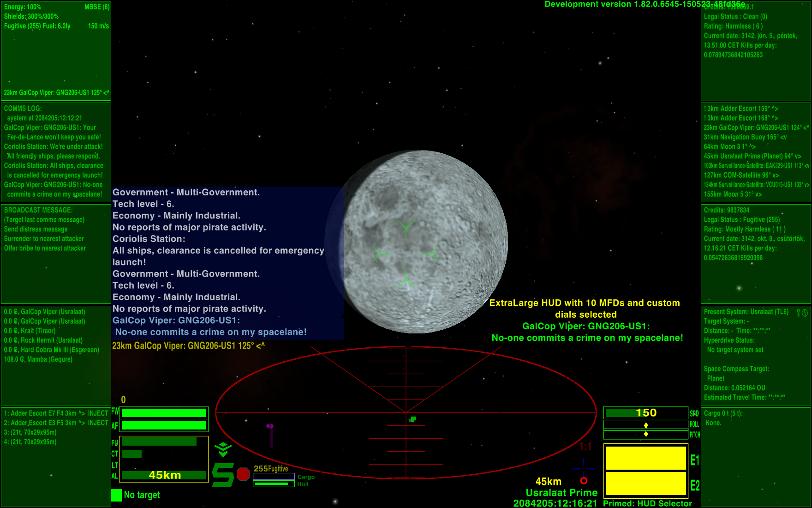Select Surrender to nearest attacker option

point(44,239)
